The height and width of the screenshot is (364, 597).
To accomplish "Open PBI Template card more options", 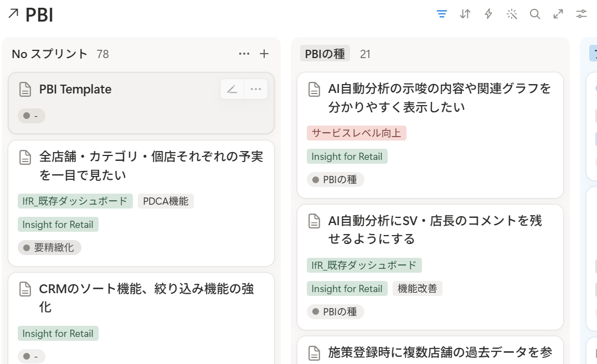I will tap(256, 90).
